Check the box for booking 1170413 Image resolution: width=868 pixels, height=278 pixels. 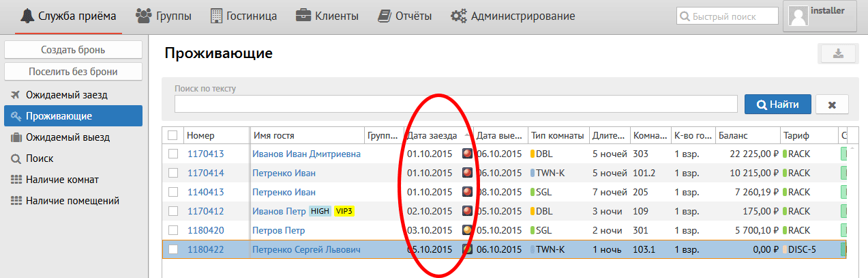(173, 154)
